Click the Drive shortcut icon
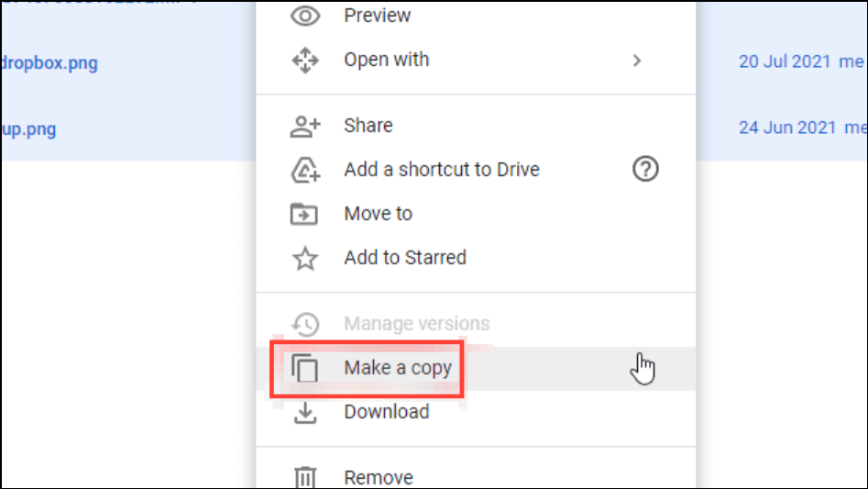Image resolution: width=868 pixels, height=489 pixels. [x=304, y=170]
